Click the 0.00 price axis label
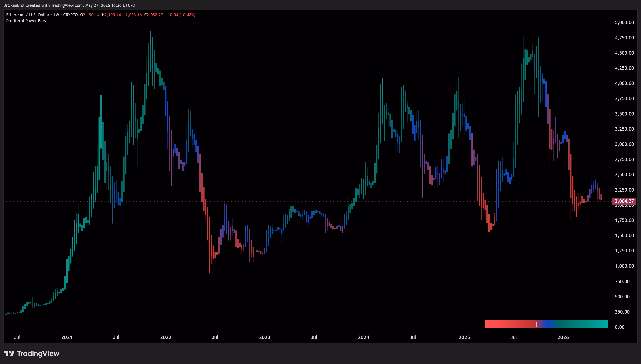 pyautogui.click(x=620, y=327)
